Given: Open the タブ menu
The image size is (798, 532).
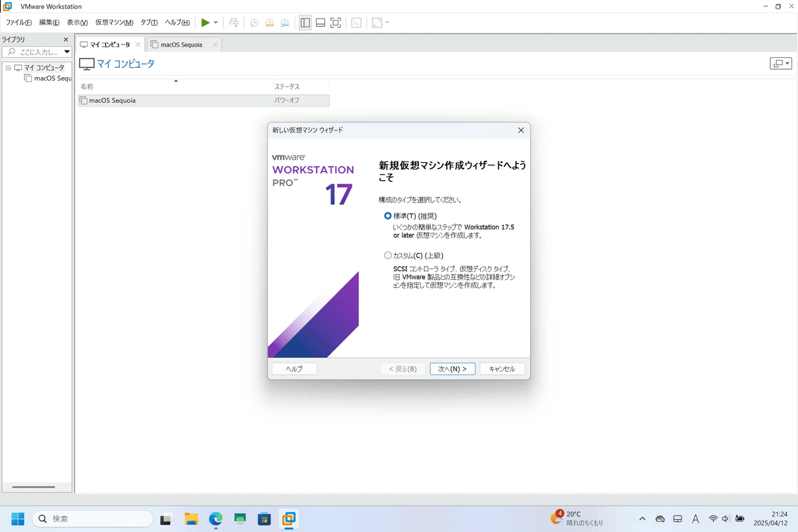Looking at the screenshot, I should (149, 23).
